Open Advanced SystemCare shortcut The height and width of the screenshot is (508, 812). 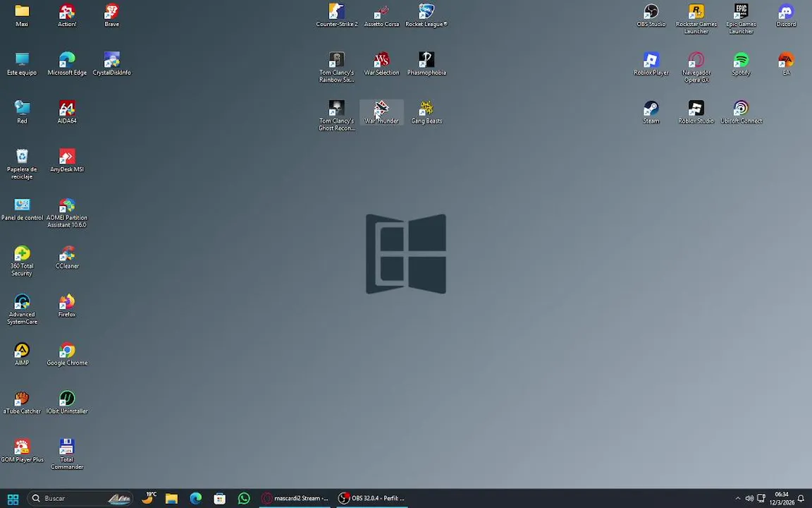pyautogui.click(x=22, y=309)
